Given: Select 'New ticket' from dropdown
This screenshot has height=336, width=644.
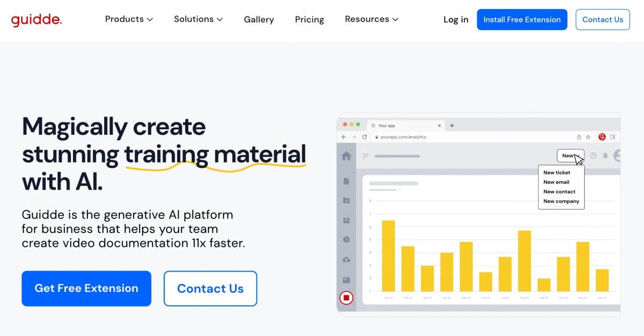Looking at the screenshot, I should click(x=557, y=173).
